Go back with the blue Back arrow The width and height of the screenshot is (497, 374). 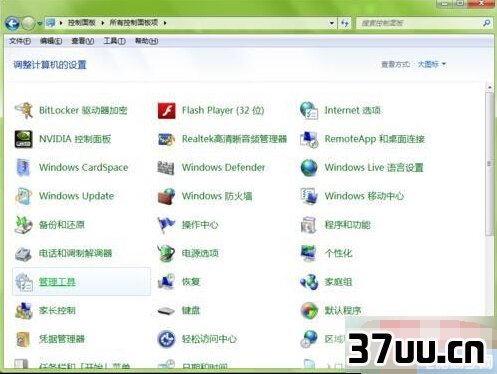12,24
